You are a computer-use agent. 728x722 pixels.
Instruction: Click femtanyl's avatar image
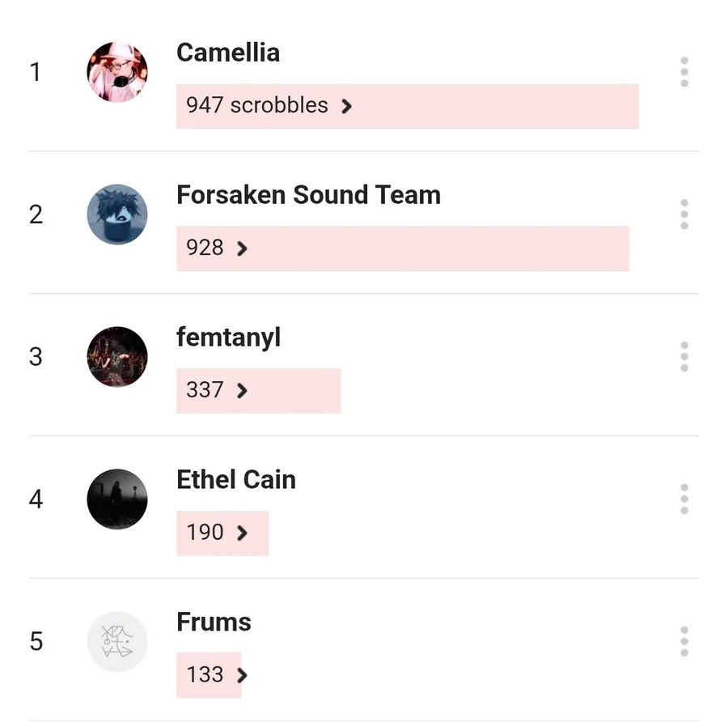point(117,357)
